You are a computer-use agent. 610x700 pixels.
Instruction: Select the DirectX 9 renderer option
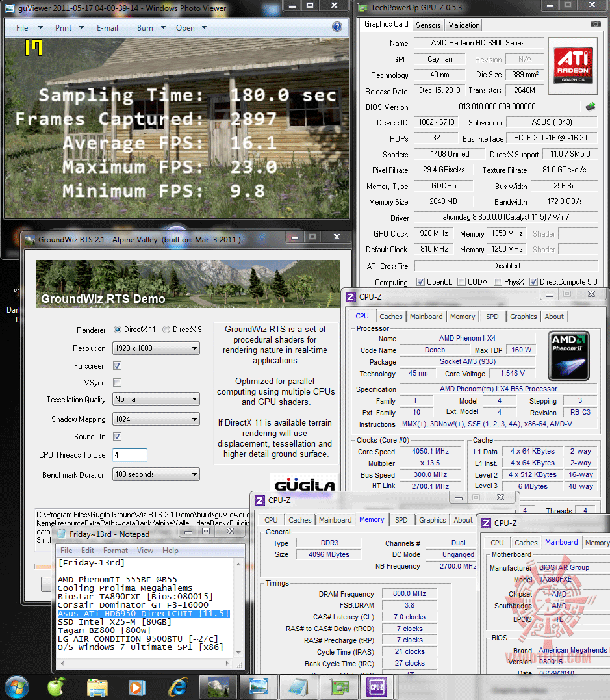coord(166,330)
